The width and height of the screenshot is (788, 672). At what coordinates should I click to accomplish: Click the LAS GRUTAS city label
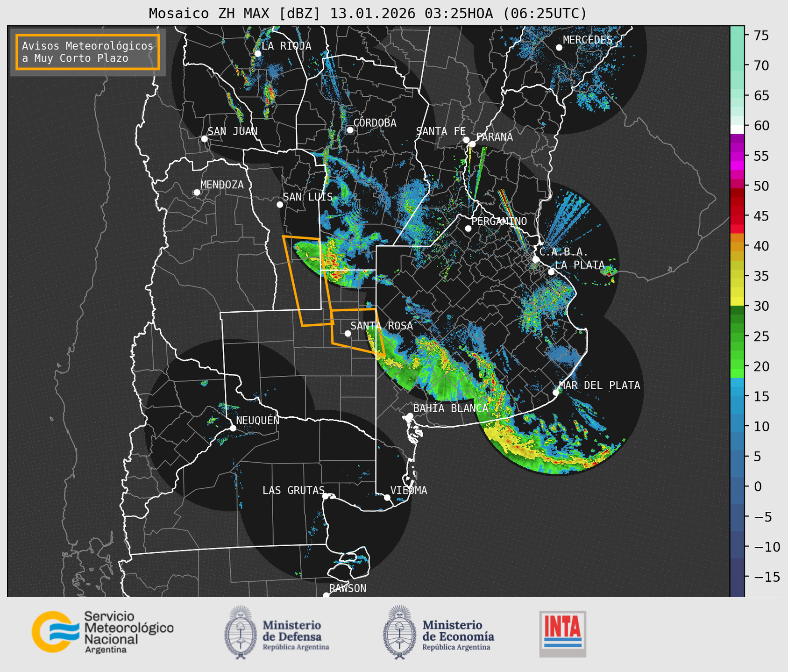pos(293,490)
